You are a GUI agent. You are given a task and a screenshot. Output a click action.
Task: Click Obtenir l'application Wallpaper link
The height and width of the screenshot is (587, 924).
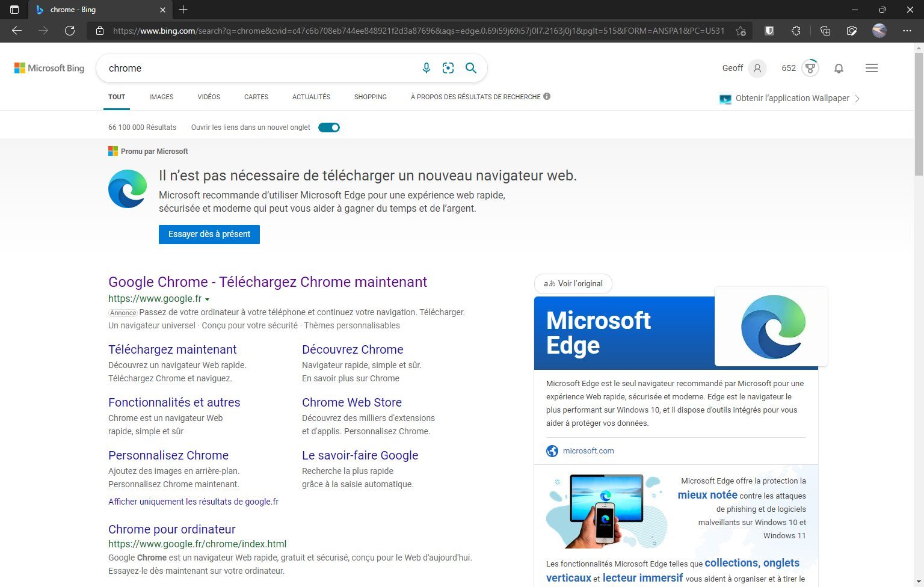click(792, 98)
